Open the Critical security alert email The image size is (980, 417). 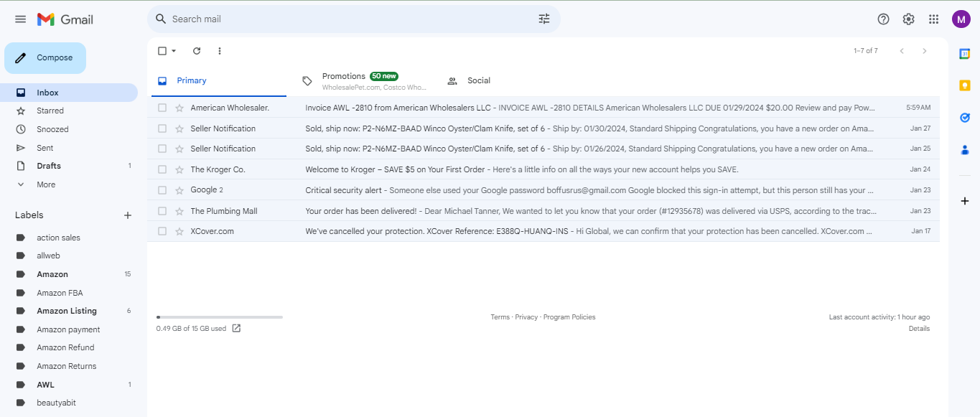click(543, 190)
